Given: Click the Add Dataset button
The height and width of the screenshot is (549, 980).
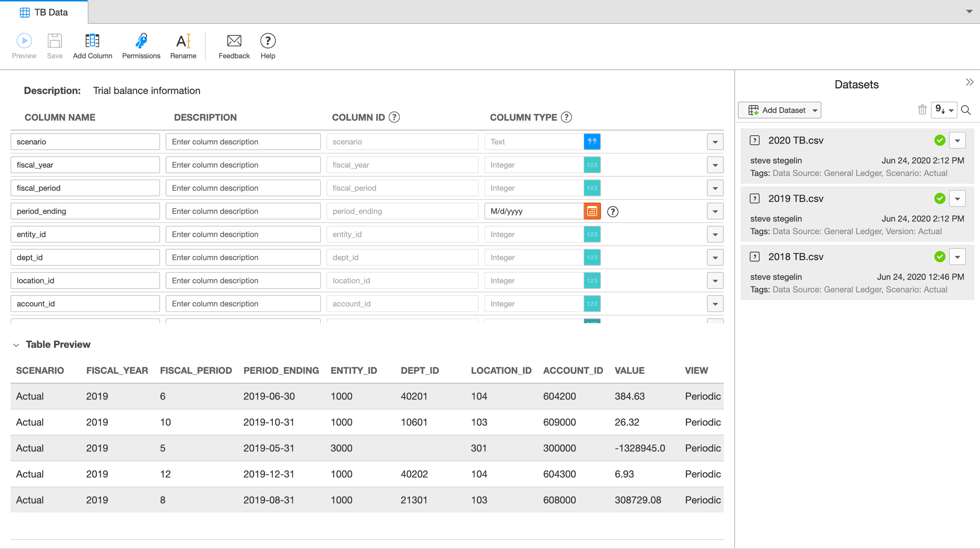Looking at the screenshot, I should [x=779, y=110].
